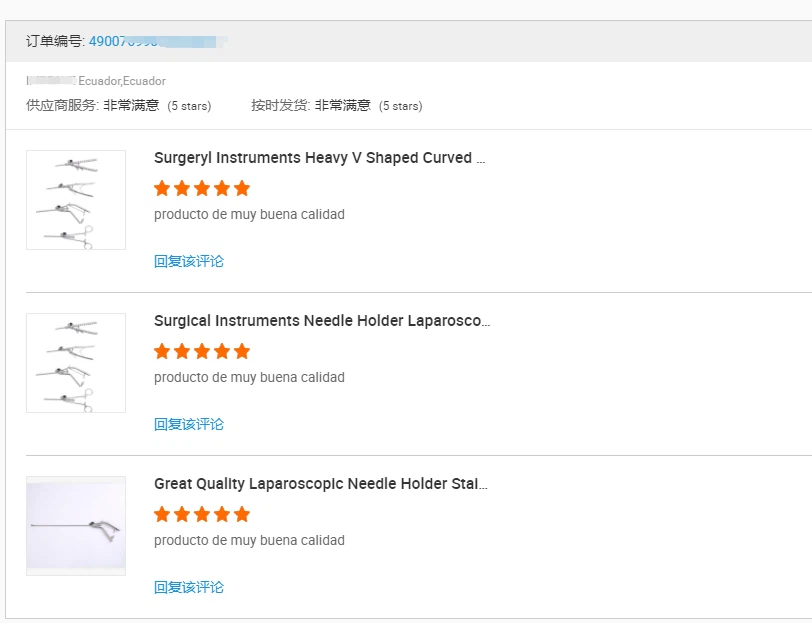
Task: Click first star of Great Quality Laparoscopic rating
Action: pyautogui.click(x=162, y=514)
